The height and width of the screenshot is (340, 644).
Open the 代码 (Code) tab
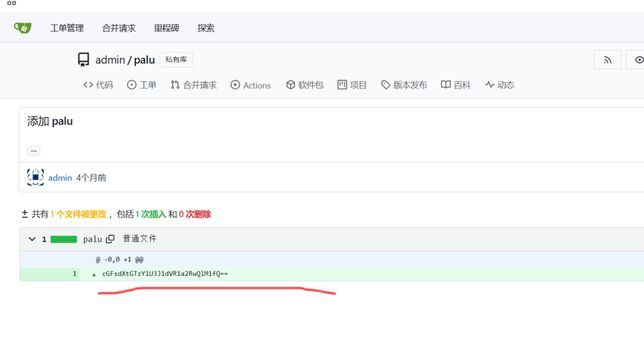click(98, 85)
